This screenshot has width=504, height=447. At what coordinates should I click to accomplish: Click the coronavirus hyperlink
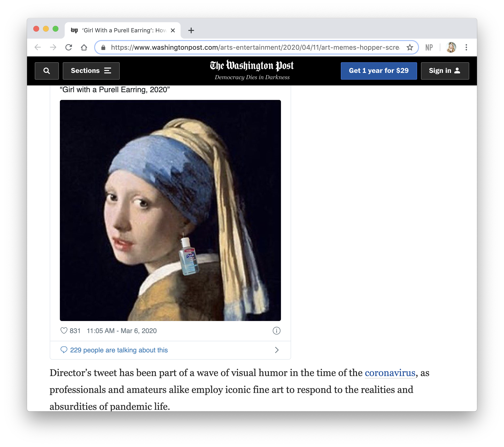(x=390, y=373)
